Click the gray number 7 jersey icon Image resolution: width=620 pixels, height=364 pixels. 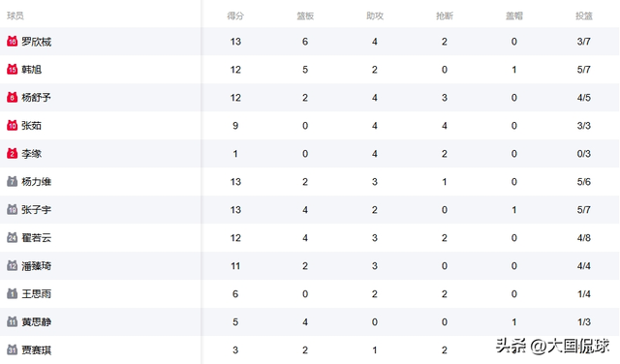coord(13,181)
